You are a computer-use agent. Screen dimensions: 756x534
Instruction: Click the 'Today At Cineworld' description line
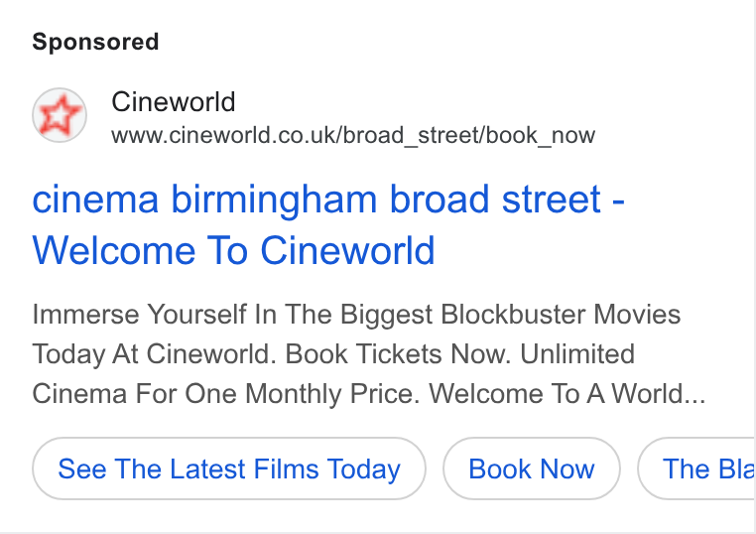point(333,354)
